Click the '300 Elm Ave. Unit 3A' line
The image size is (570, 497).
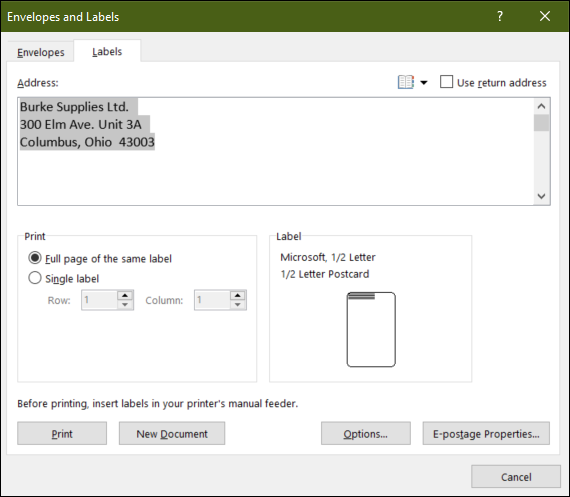pyautogui.click(x=80, y=124)
